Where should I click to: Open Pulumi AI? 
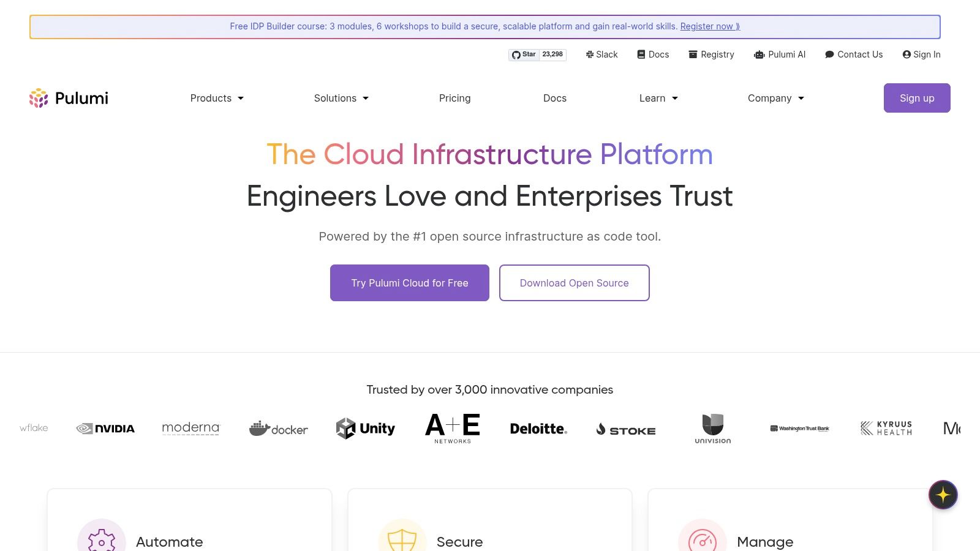click(x=780, y=54)
